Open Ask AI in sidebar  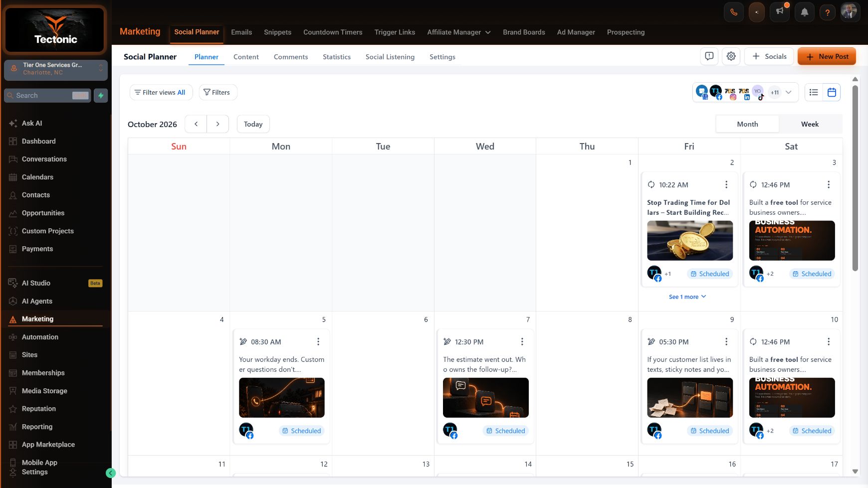coord(32,123)
